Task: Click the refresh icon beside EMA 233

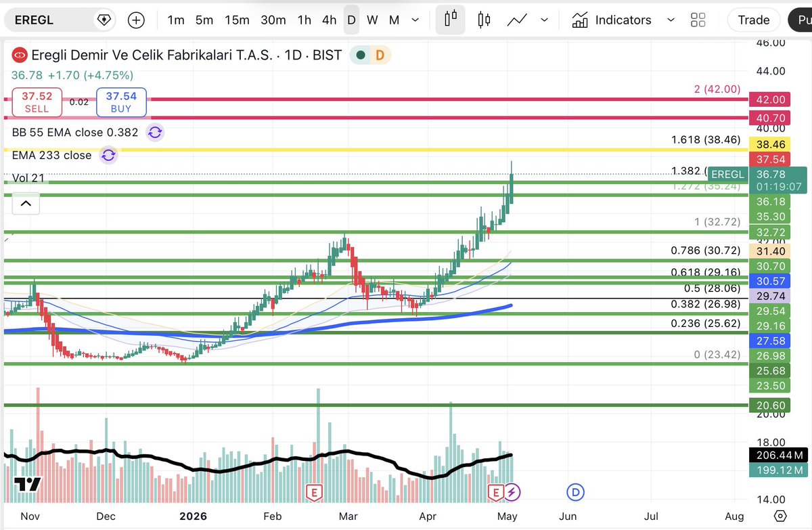Action: click(x=108, y=156)
